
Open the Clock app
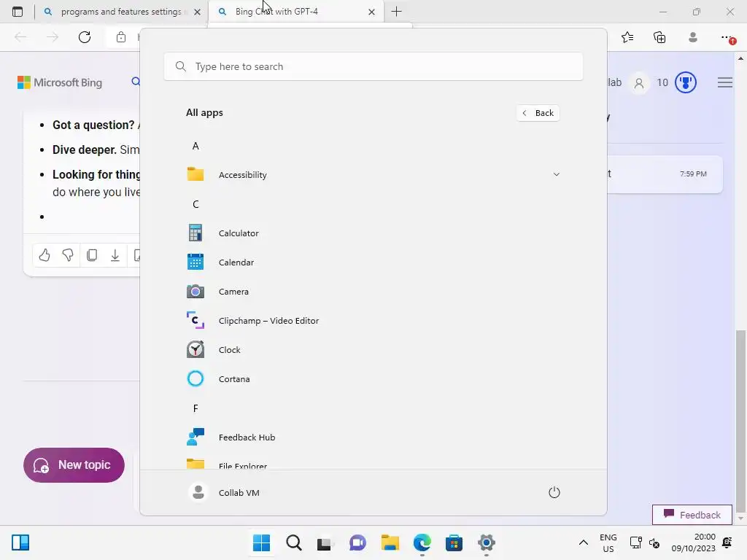click(x=373, y=350)
